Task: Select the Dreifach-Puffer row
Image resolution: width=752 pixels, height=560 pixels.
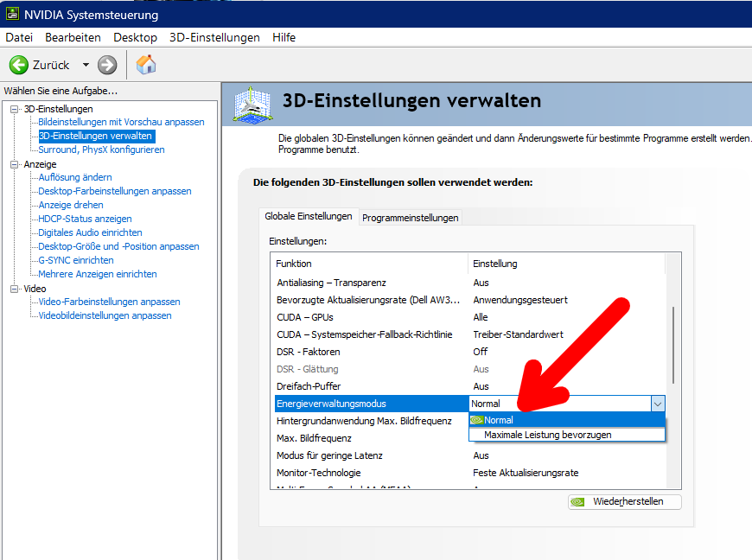Action: click(470, 386)
